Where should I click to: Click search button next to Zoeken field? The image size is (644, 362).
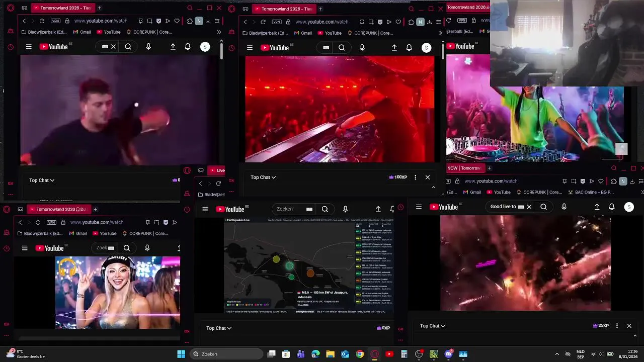tap(325, 209)
